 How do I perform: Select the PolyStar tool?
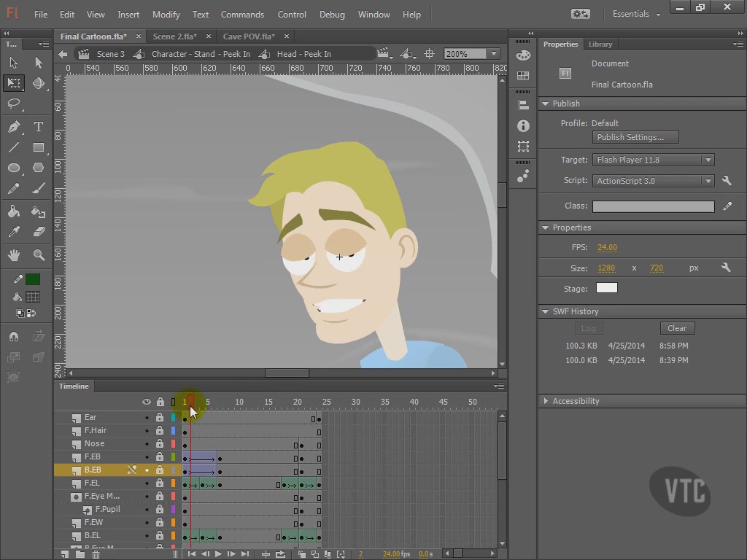39,168
